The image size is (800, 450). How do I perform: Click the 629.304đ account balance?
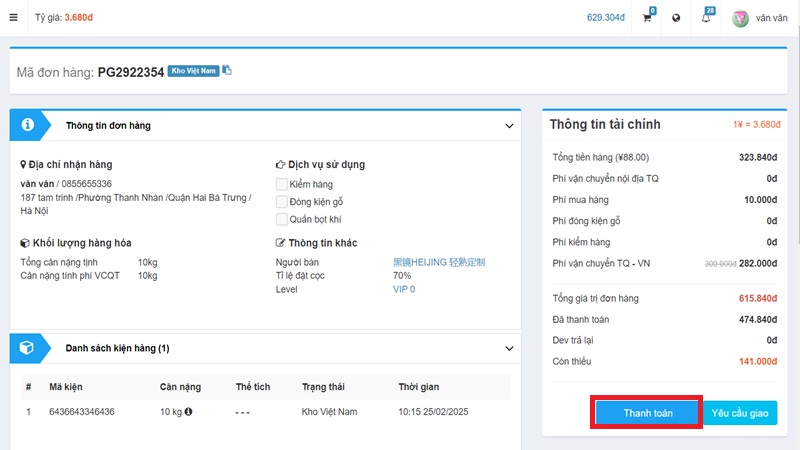pyautogui.click(x=605, y=18)
